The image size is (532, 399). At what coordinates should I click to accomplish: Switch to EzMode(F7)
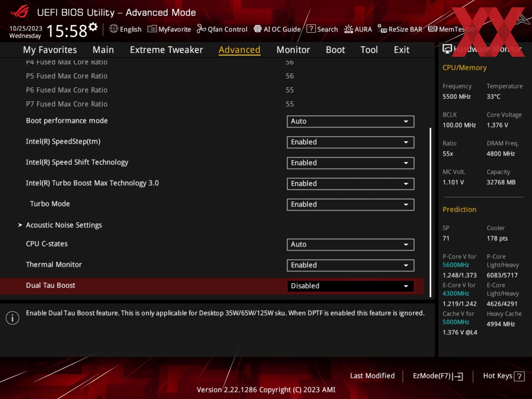(438, 376)
